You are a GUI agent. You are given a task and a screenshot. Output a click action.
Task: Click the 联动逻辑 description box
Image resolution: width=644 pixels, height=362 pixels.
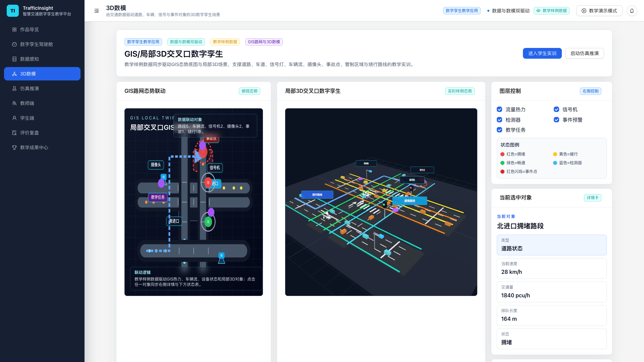click(196, 279)
